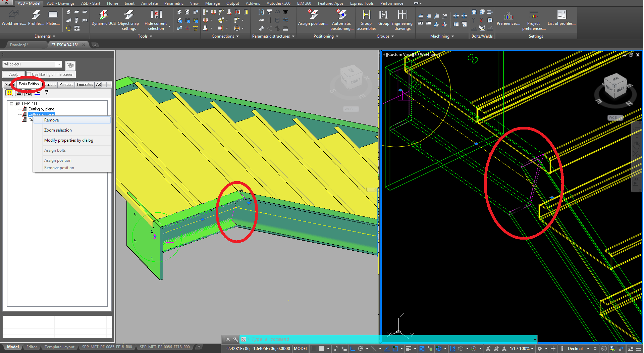Open the Annotate ribbon tab
Screen dimensions: 644x353
(x=149, y=3)
